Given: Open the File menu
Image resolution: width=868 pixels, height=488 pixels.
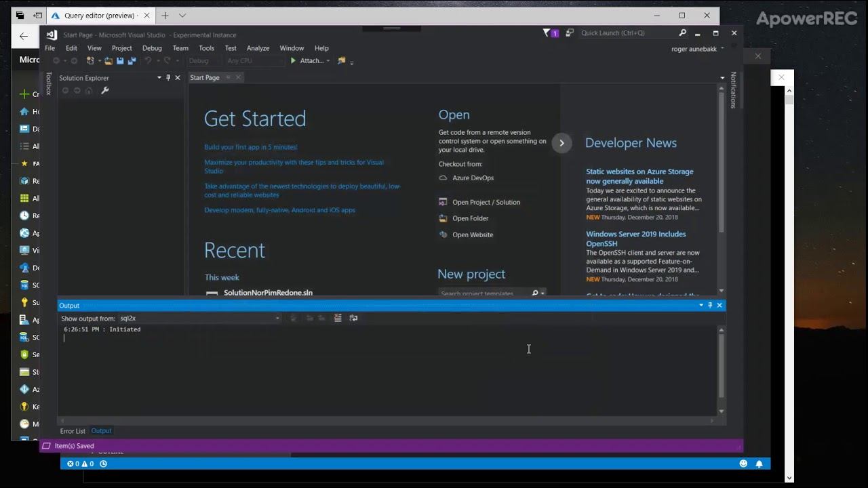Looking at the screenshot, I should tap(50, 48).
